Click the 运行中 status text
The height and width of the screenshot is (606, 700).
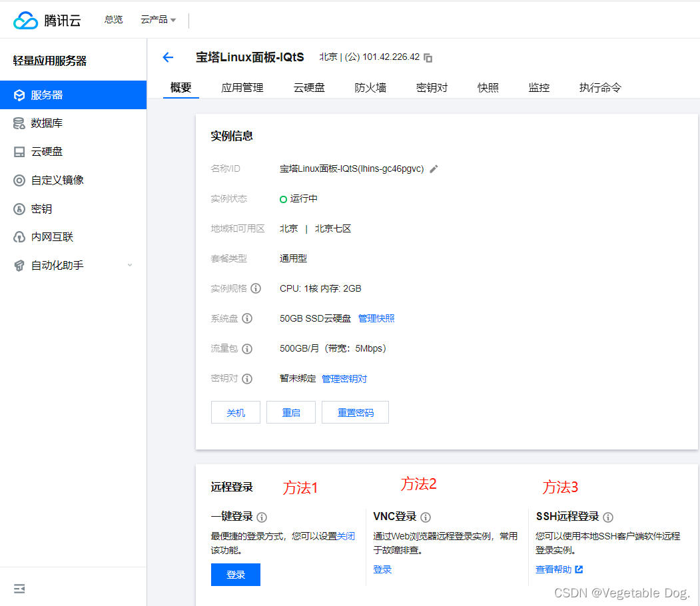(304, 198)
